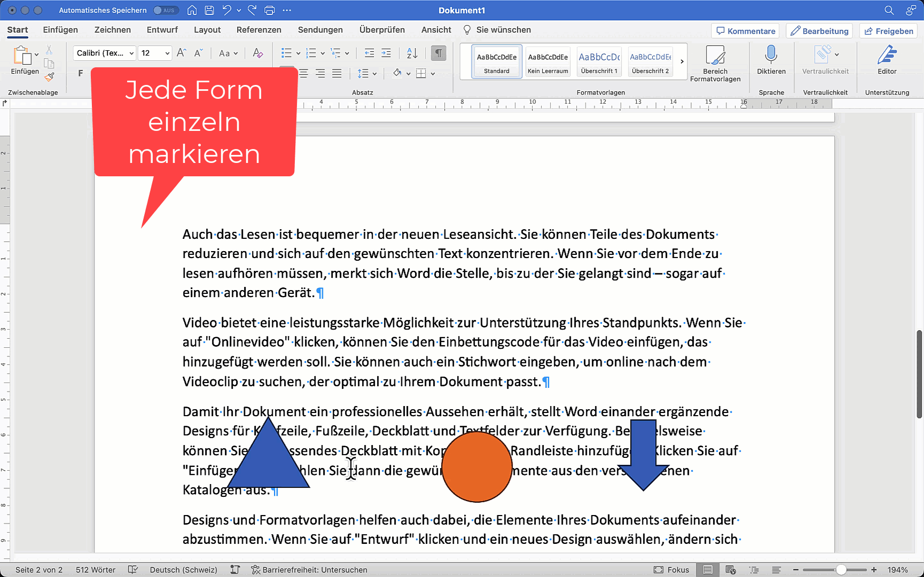
Task: Expand the styles gallery arrow
Action: (682, 61)
